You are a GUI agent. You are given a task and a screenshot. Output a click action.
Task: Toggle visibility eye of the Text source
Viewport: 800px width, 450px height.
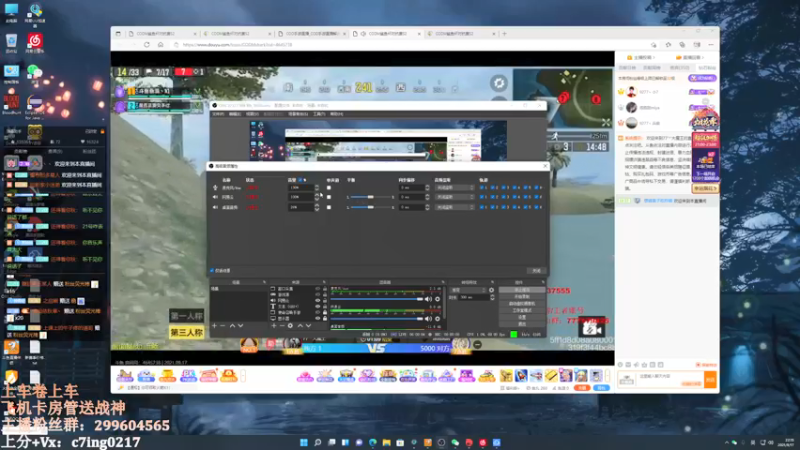coord(317,307)
